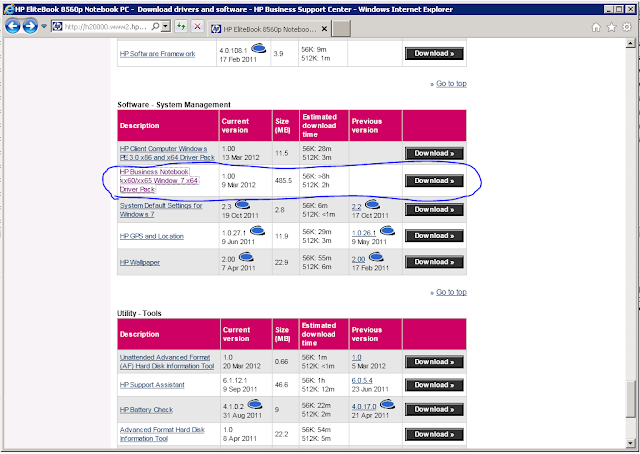Open the HP GPS and Location link
Viewport: 640px width, 454px height.
pyautogui.click(x=151, y=236)
